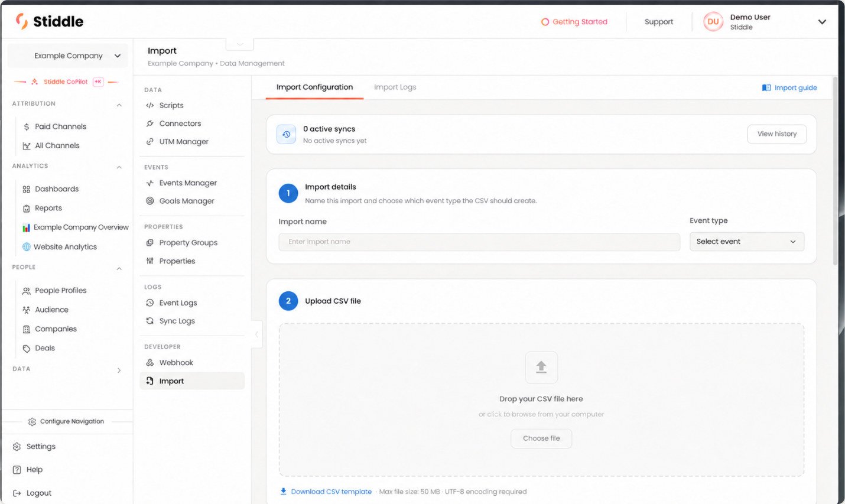Open the Getting Started link
Screen dimensions: 845x504
(x=574, y=22)
